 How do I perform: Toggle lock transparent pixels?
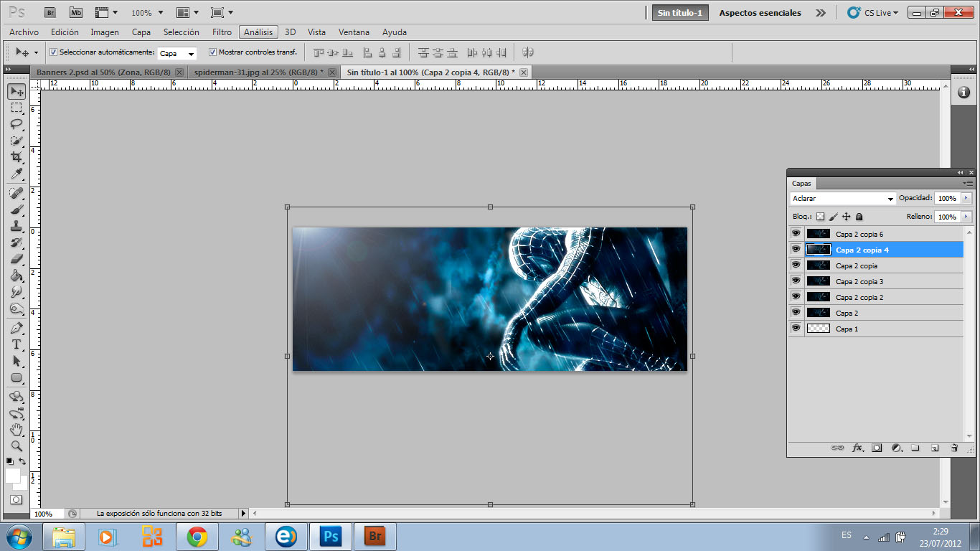click(x=821, y=216)
